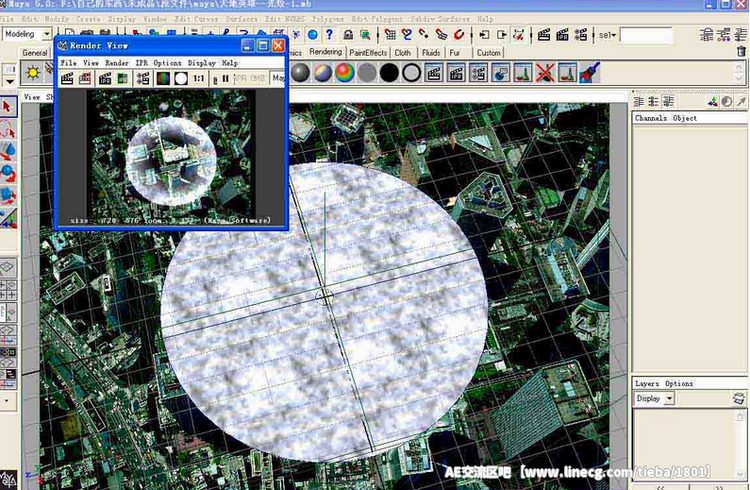
Task: Select the 3D paint brush shelf icon
Action: (589, 73)
